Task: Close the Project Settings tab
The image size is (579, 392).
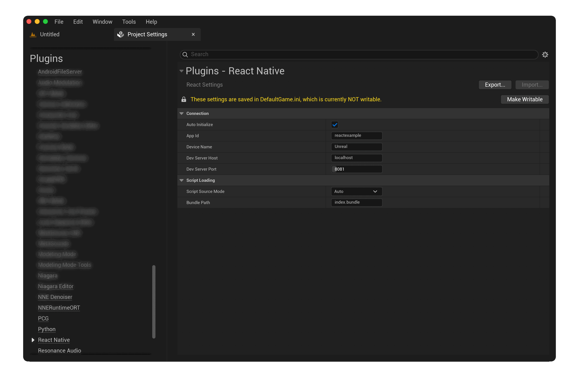Action: pos(193,34)
